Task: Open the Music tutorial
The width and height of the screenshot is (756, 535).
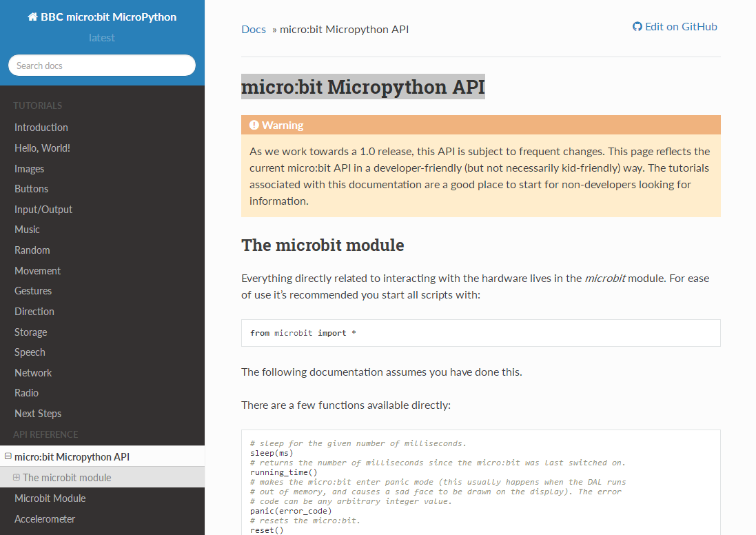Action: coord(27,229)
